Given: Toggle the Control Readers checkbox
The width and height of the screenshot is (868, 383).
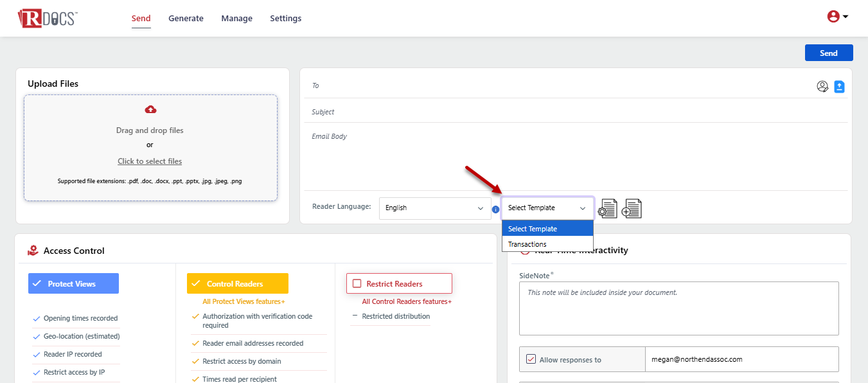Looking at the screenshot, I should pos(196,284).
